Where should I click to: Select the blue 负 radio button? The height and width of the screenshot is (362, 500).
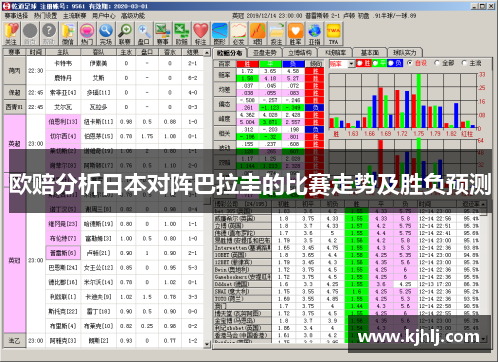point(391,63)
